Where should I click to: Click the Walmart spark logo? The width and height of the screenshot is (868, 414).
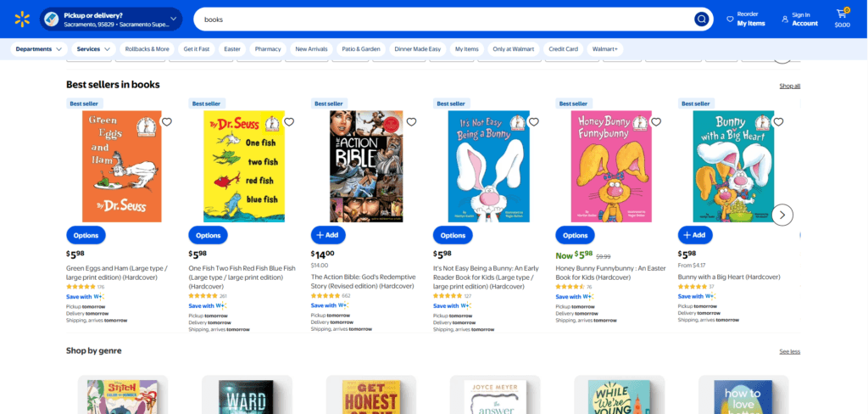point(21,20)
